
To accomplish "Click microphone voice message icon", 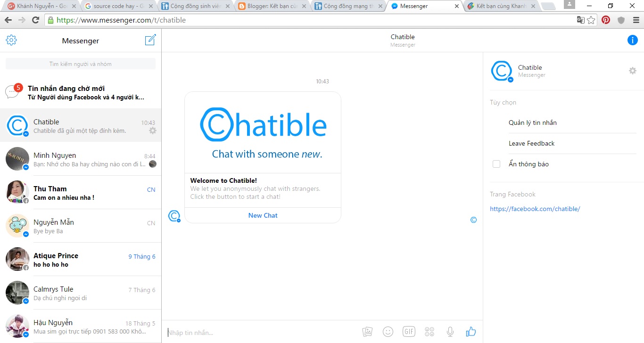I will pos(450,332).
